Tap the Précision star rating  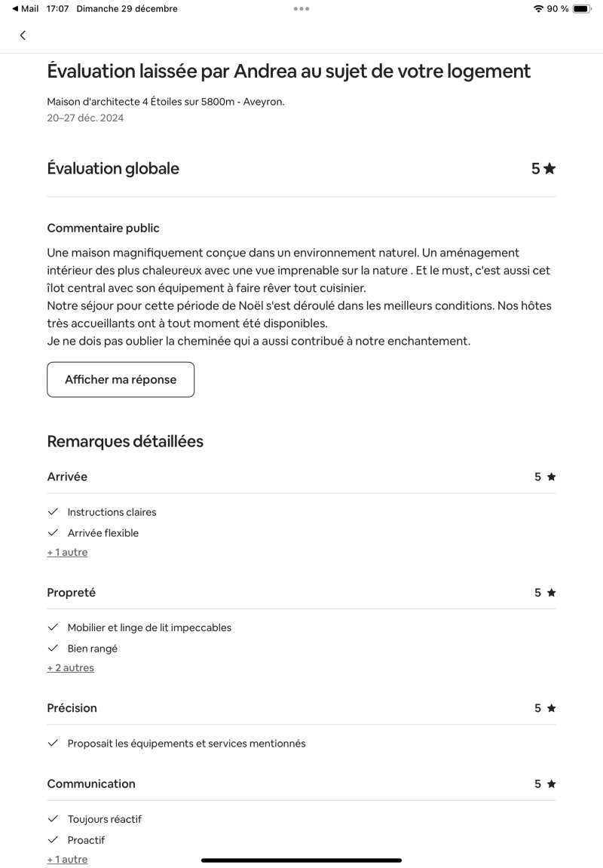click(x=545, y=708)
